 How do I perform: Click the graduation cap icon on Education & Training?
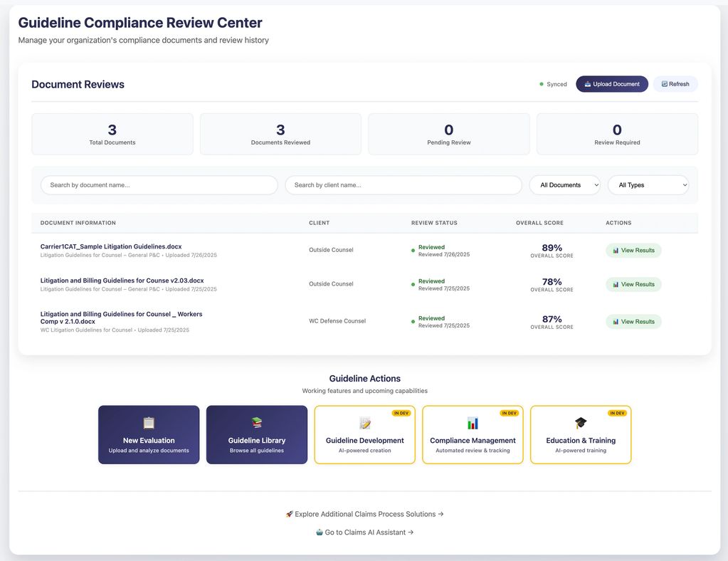point(581,423)
